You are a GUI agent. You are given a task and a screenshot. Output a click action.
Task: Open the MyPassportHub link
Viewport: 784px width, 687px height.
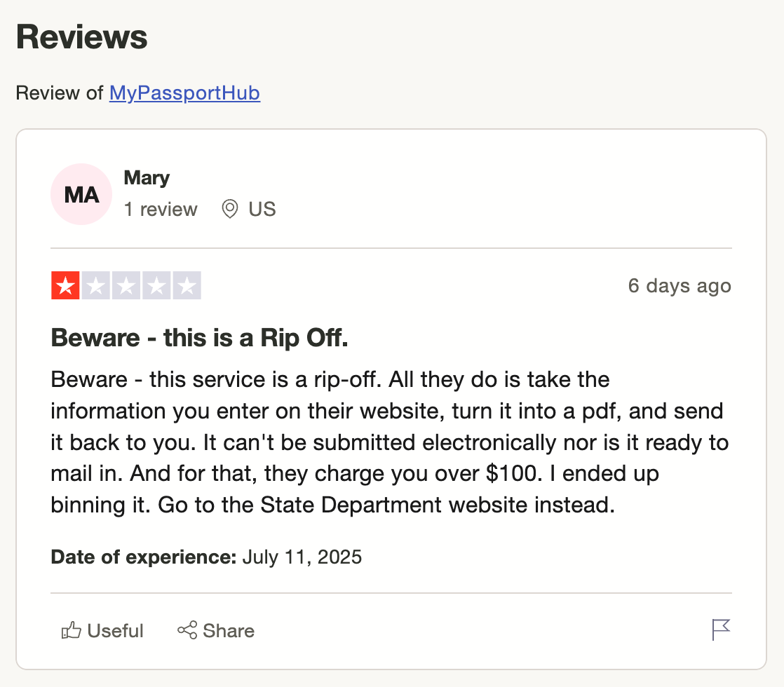184,93
